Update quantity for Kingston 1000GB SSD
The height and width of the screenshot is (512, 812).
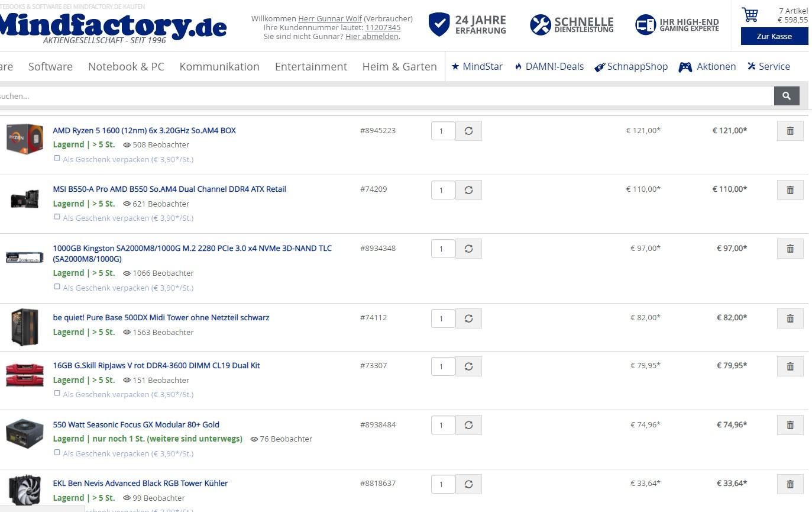pyautogui.click(x=468, y=249)
